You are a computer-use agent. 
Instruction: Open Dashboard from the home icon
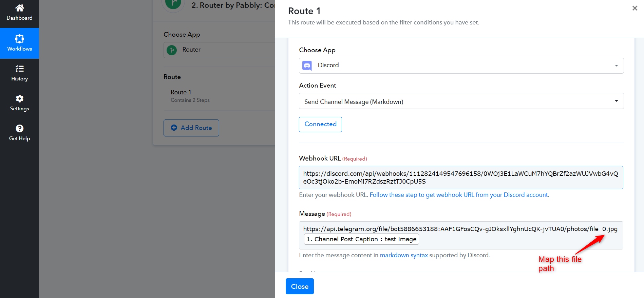point(20,8)
